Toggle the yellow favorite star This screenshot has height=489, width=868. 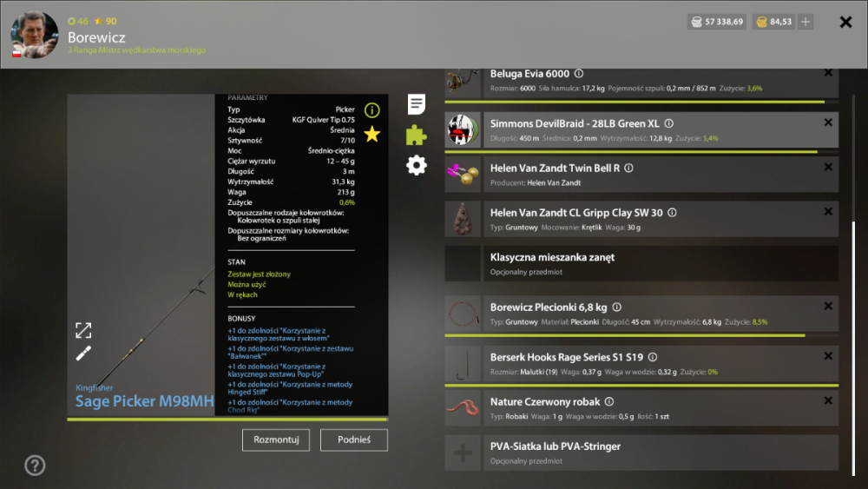pyautogui.click(x=372, y=134)
